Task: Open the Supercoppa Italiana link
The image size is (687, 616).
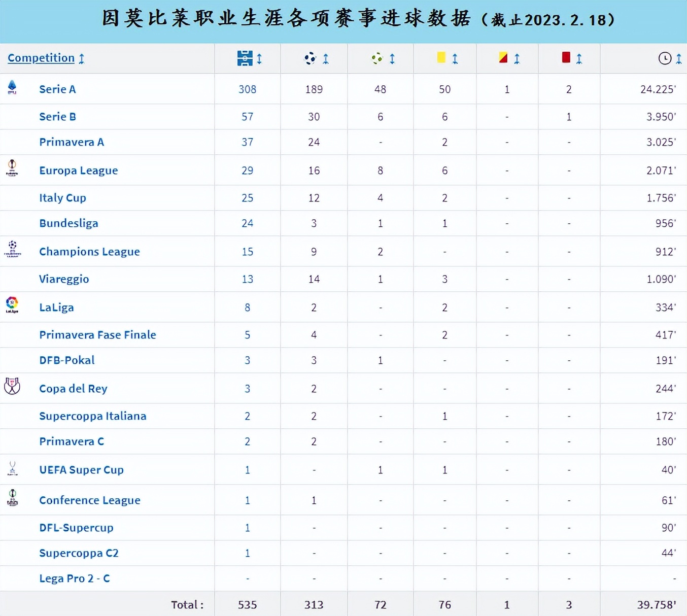Action: [x=93, y=416]
